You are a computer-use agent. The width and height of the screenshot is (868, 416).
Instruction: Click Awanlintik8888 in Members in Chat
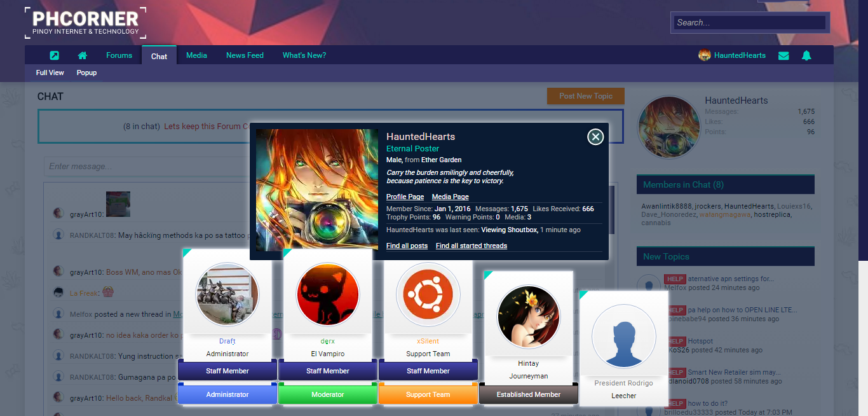[666, 206]
